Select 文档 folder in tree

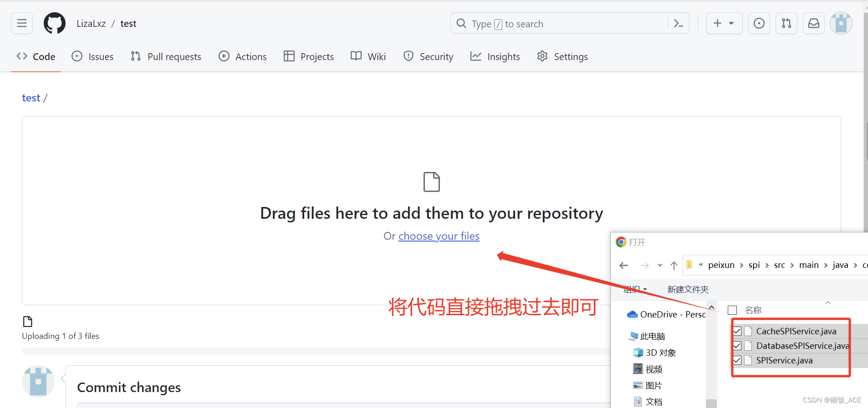[x=648, y=402]
